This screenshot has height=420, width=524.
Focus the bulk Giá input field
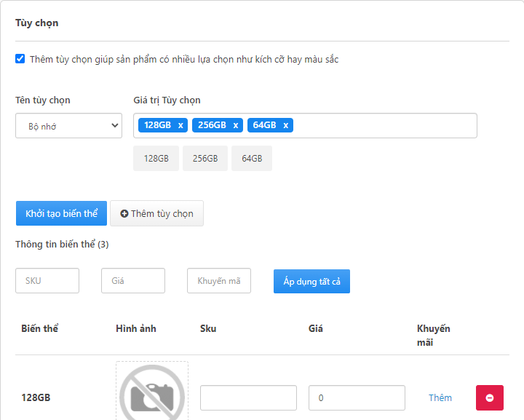point(133,281)
